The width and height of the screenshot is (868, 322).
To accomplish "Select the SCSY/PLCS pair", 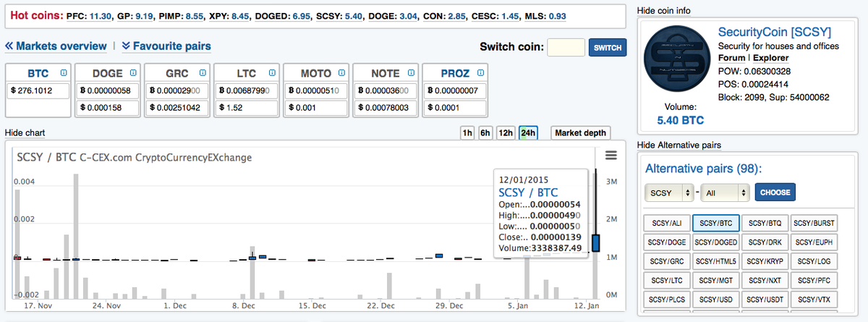I will (x=665, y=298).
